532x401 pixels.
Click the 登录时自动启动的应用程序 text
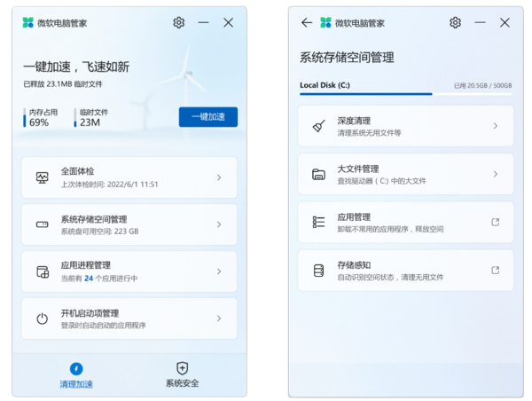click(x=104, y=326)
